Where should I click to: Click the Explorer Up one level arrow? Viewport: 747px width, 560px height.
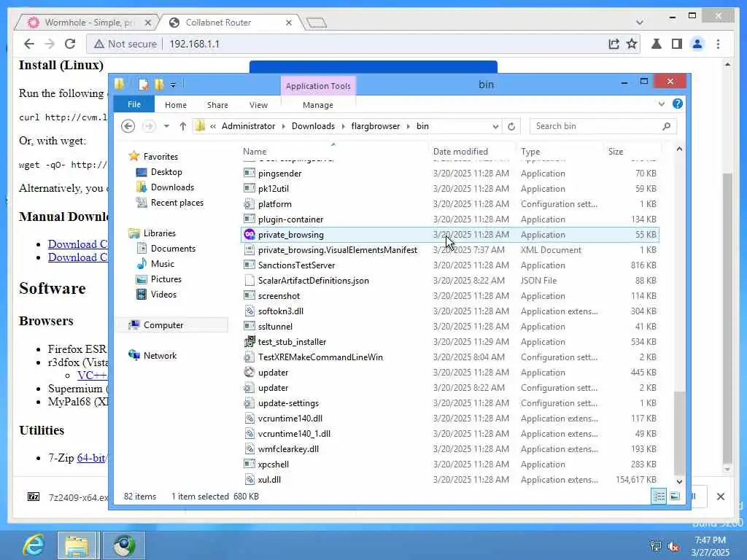point(183,126)
